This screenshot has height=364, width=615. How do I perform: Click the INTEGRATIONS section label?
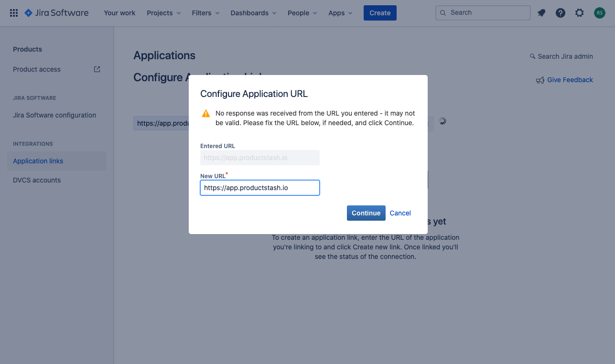tap(33, 144)
